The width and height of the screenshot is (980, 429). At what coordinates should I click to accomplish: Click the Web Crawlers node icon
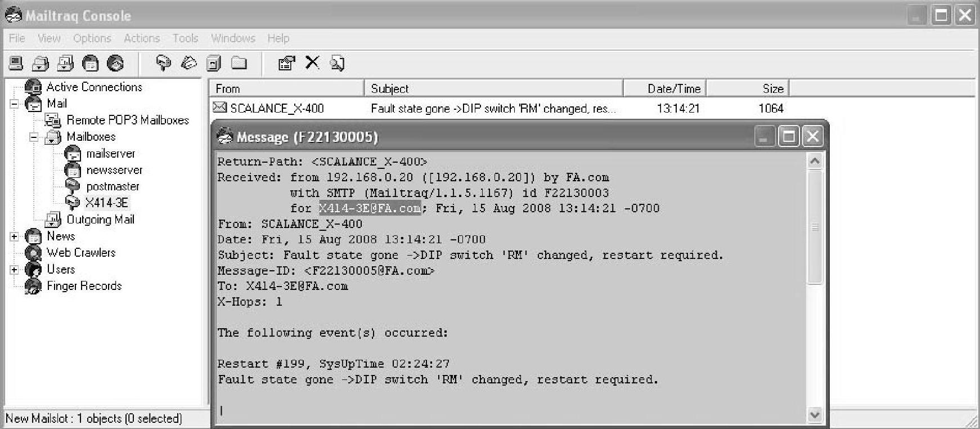click(33, 253)
